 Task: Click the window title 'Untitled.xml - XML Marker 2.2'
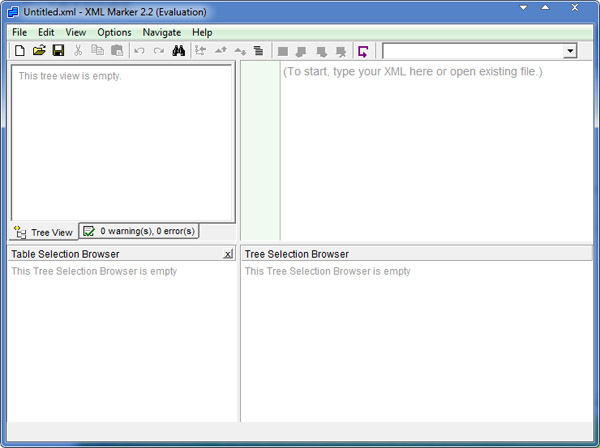tap(115, 12)
